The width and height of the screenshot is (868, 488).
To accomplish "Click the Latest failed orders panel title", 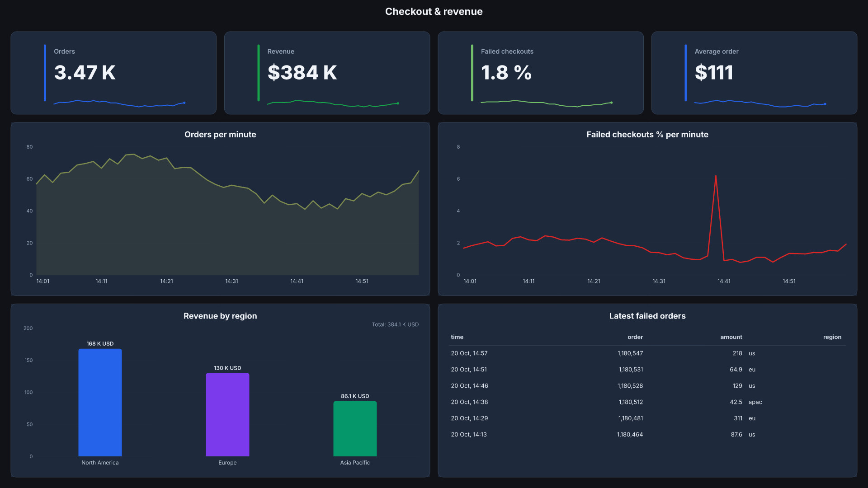I will coord(647,316).
